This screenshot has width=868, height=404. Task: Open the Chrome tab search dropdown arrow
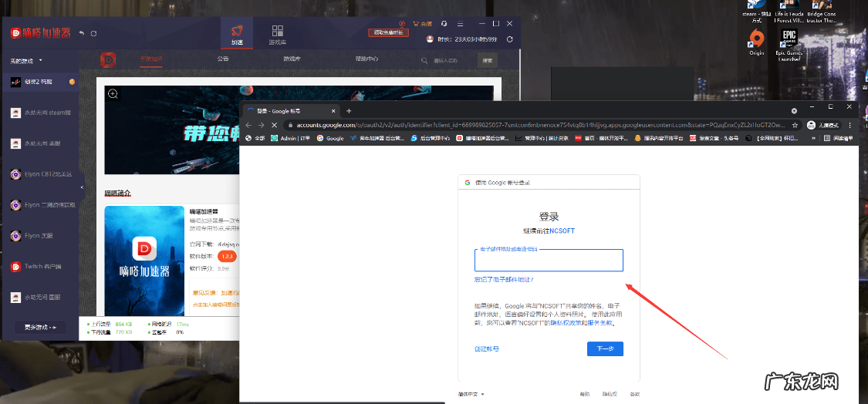click(x=795, y=111)
